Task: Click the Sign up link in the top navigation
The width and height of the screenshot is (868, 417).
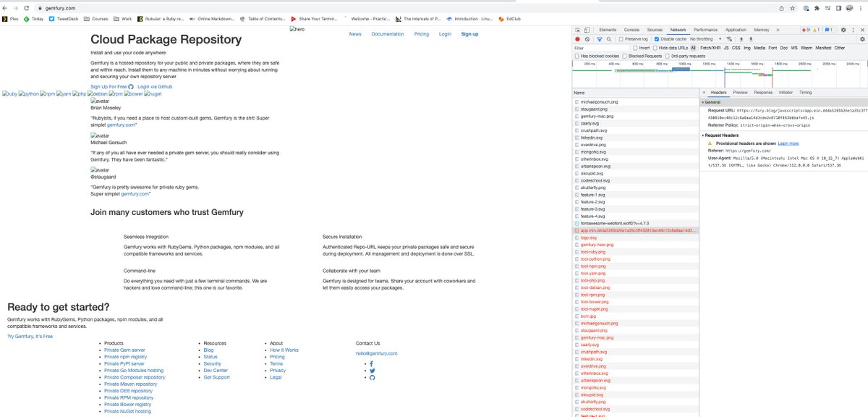Action: click(469, 34)
